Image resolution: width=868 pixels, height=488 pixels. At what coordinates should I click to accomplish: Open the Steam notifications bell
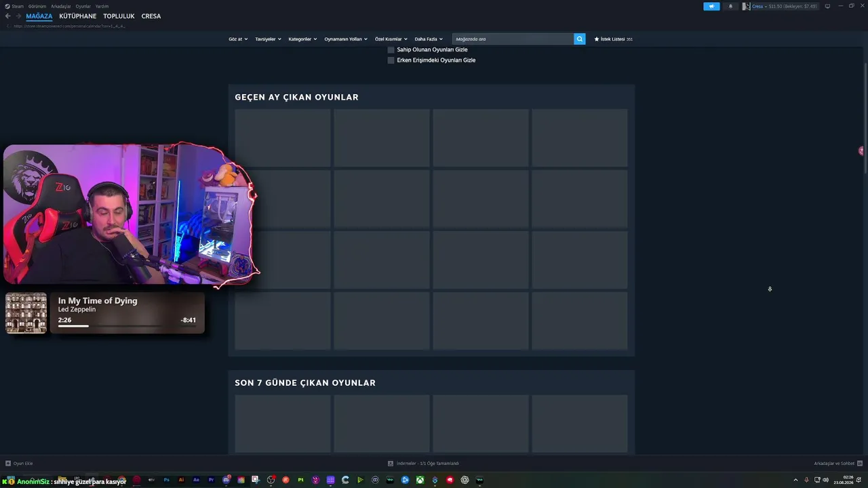[x=730, y=6]
